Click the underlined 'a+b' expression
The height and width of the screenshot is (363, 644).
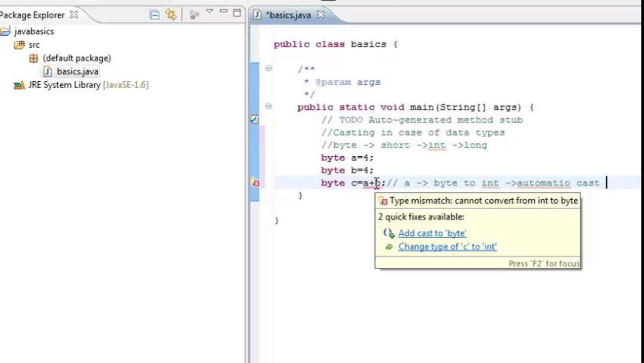[372, 183]
